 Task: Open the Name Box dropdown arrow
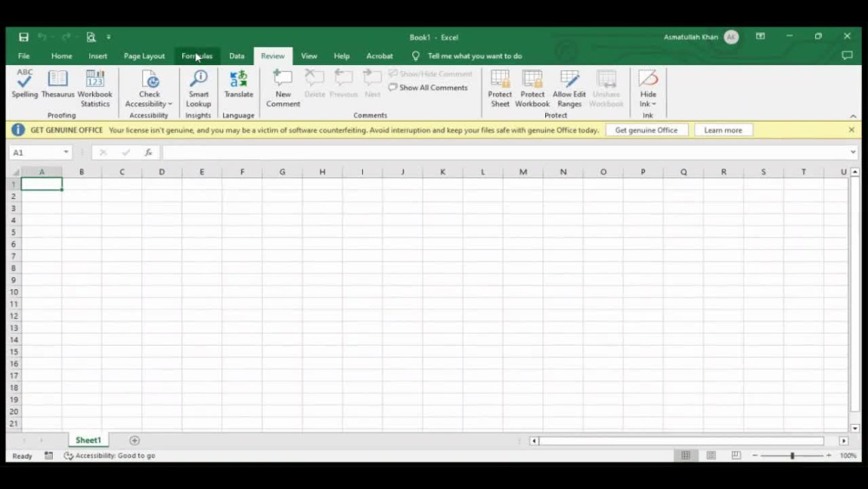tap(66, 152)
